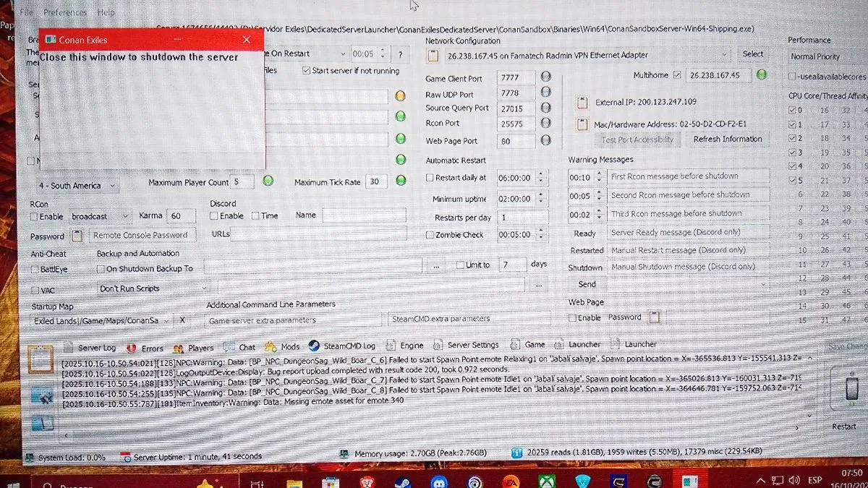Open the Normal Priority performance dropdown

pyautogui.click(x=827, y=56)
